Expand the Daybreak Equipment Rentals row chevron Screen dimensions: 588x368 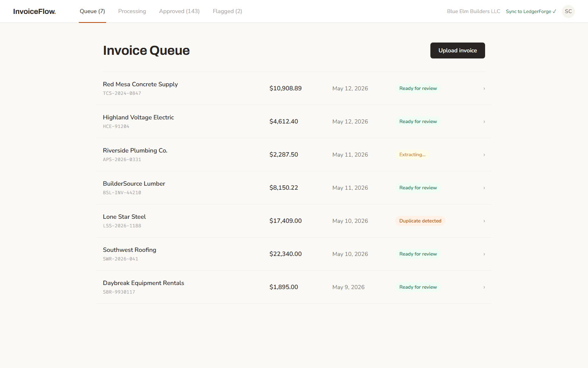(484, 287)
